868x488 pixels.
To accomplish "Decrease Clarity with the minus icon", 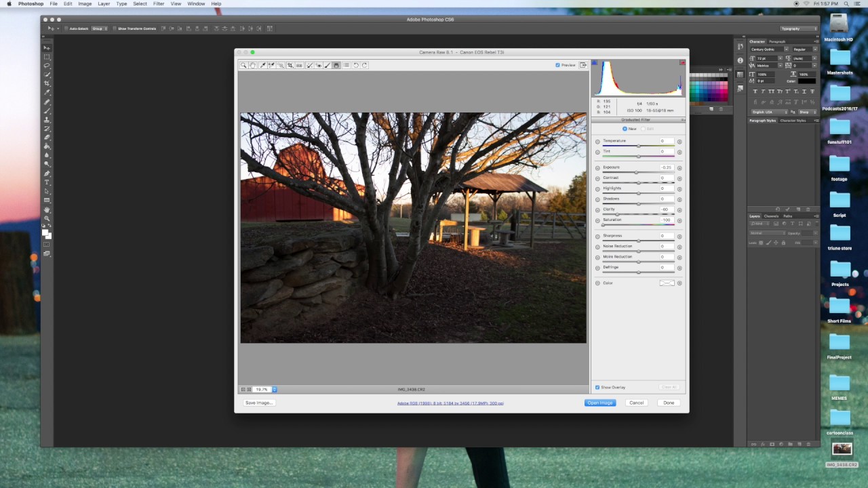I will point(597,210).
